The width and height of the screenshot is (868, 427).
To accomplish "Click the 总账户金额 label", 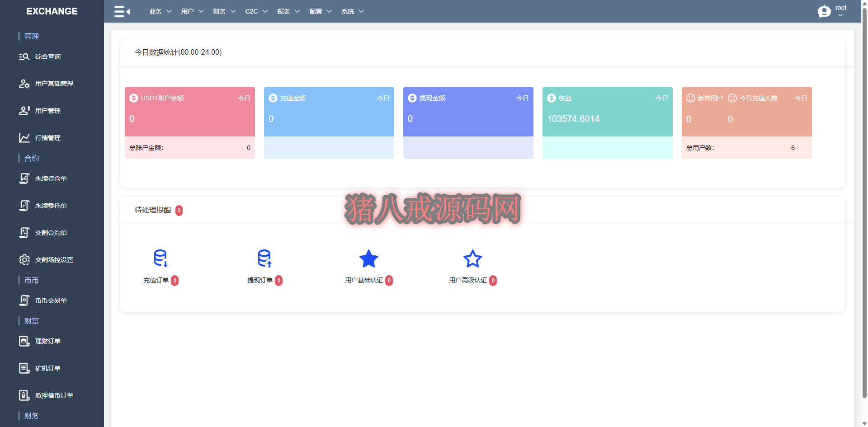I will 146,148.
